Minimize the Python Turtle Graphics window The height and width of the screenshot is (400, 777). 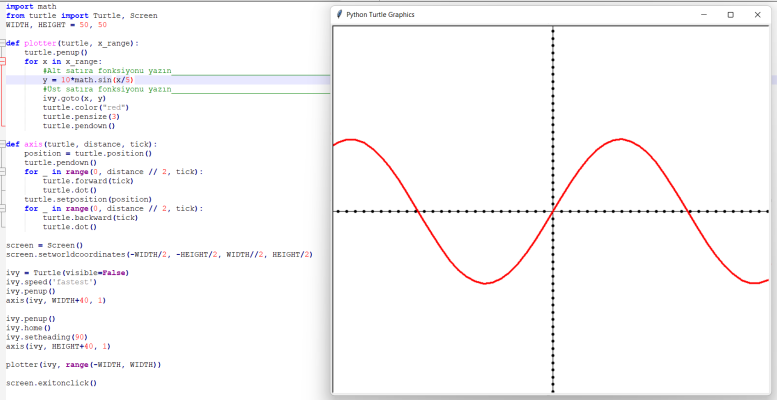click(703, 14)
